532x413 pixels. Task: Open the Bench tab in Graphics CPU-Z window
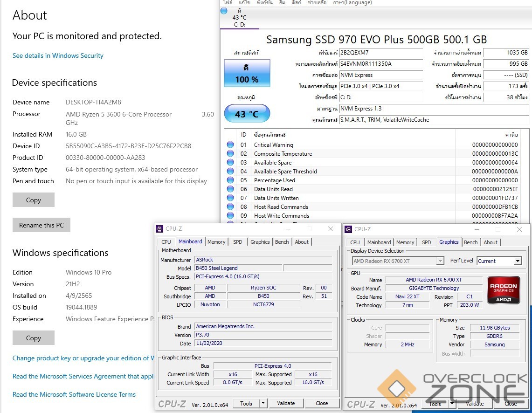[x=470, y=242]
